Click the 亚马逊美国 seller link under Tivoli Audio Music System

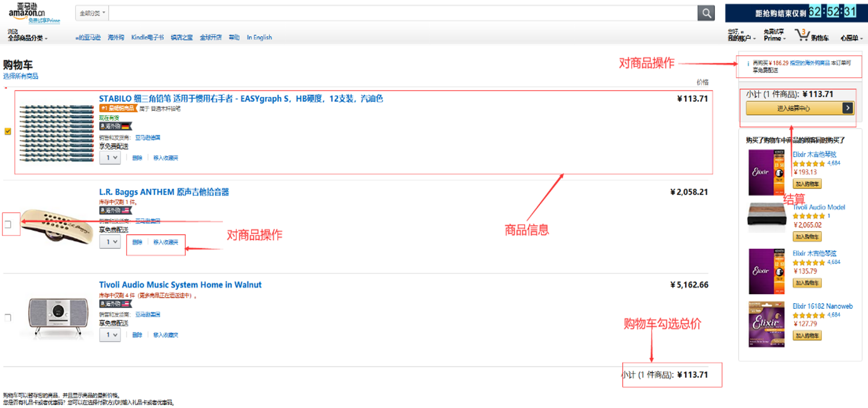click(x=148, y=314)
